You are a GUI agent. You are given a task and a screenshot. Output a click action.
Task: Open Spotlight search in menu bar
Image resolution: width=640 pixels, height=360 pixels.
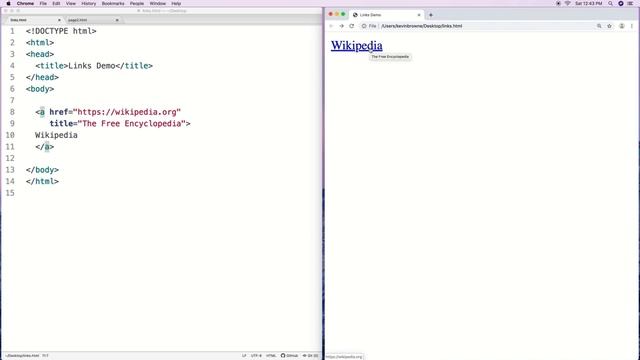[610, 3]
